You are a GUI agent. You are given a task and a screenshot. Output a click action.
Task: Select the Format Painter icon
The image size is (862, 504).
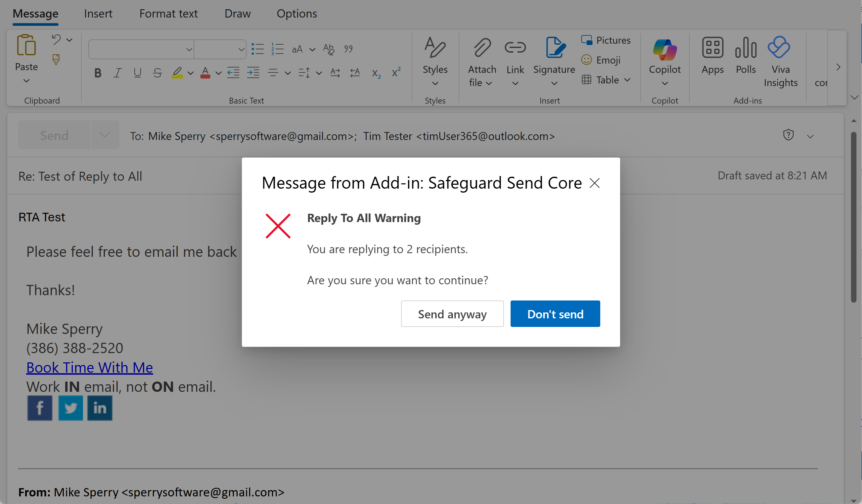(56, 60)
